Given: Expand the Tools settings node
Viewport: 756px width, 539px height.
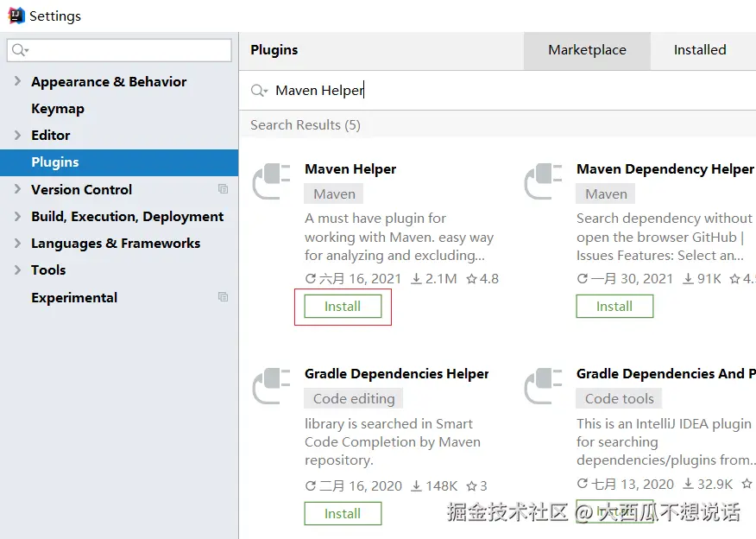Looking at the screenshot, I should pos(17,269).
